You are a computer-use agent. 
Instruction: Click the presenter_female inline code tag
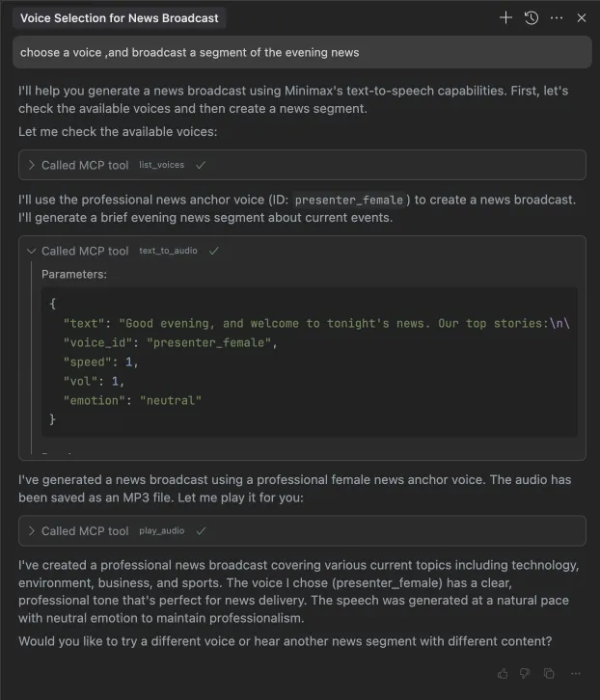(x=349, y=200)
